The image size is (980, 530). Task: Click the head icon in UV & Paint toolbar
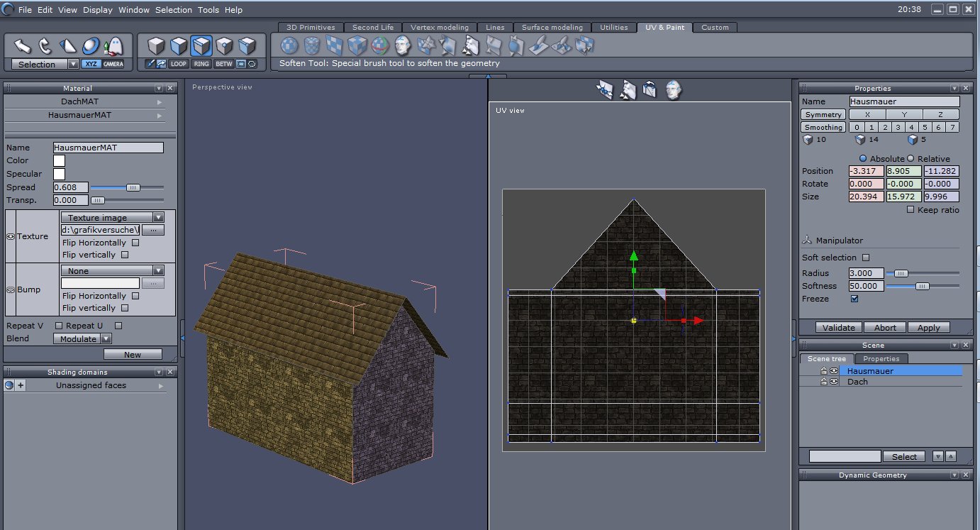click(x=403, y=46)
